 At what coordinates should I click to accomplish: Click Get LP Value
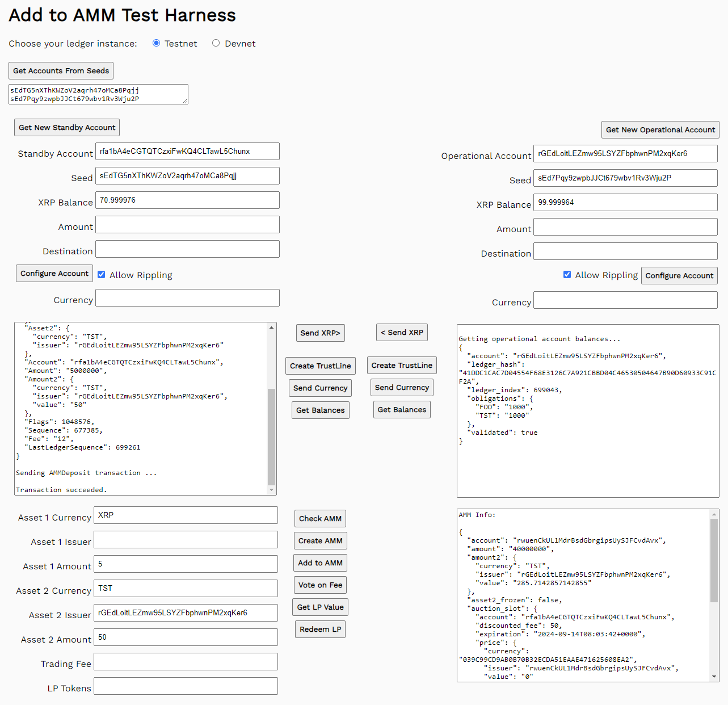tap(320, 607)
